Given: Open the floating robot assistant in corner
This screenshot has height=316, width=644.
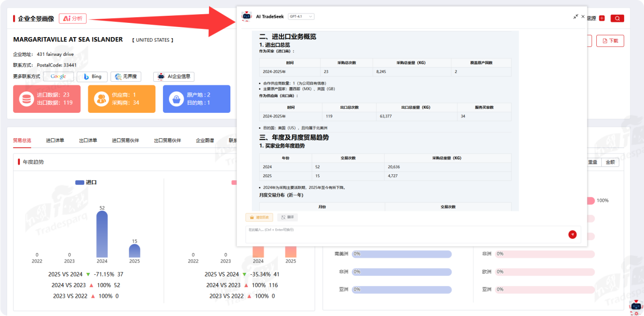Looking at the screenshot, I should tap(636, 306).
